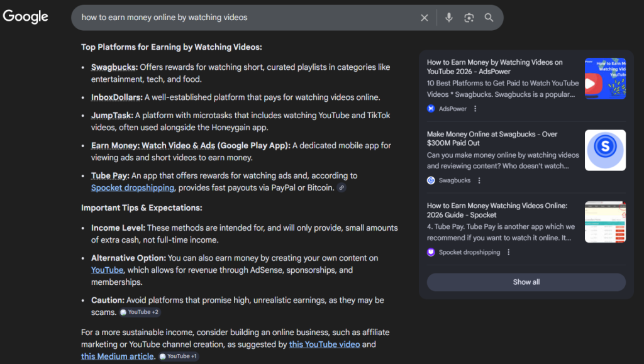Click the Swagbucks result thumbnail
The width and height of the screenshot is (644, 364).
605,150
